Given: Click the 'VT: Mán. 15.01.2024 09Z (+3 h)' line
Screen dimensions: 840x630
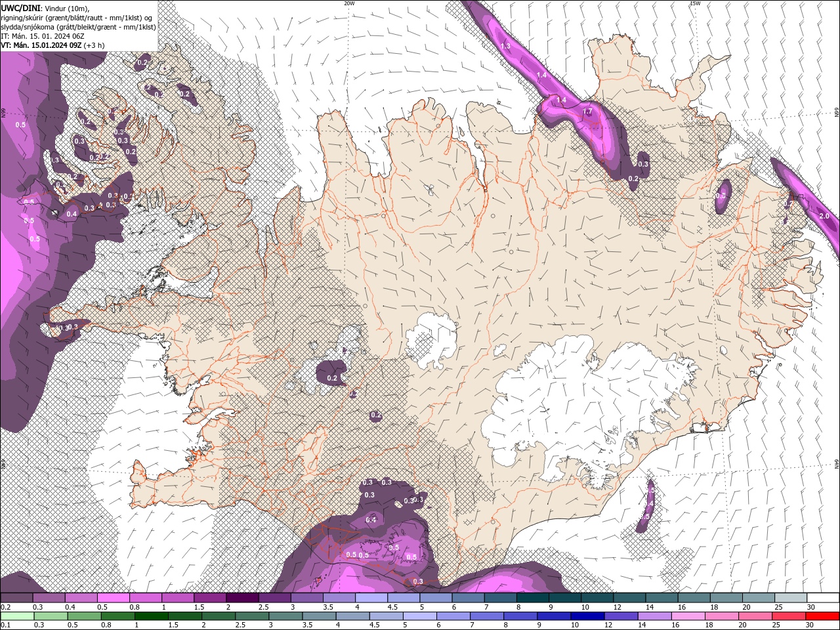Looking at the screenshot, I should click(52, 45).
